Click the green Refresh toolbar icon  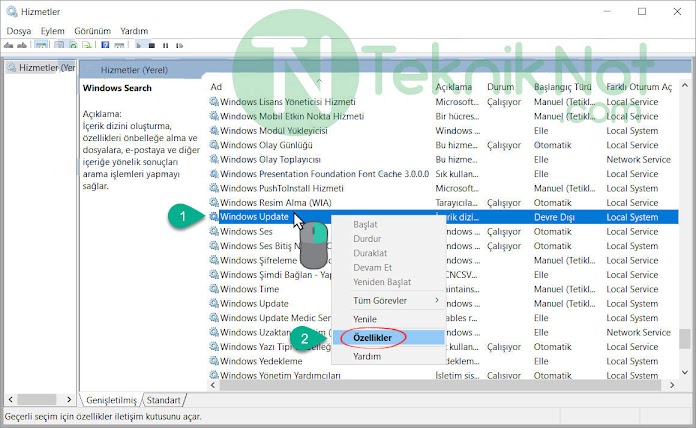(x=73, y=45)
